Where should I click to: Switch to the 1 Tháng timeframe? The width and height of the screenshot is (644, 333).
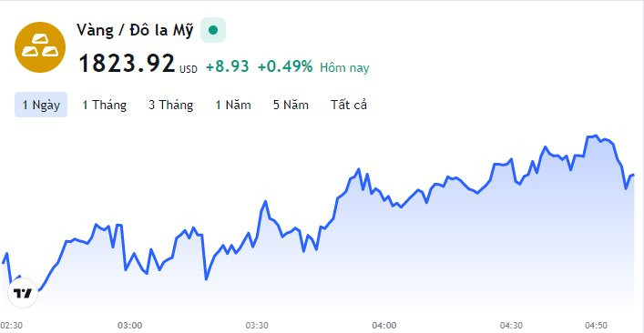(105, 105)
